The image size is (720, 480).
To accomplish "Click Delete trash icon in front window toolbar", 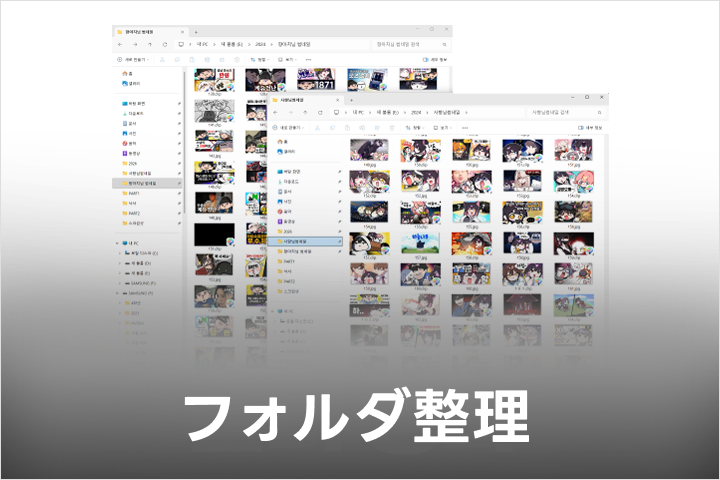I will click(x=392, y=128).
